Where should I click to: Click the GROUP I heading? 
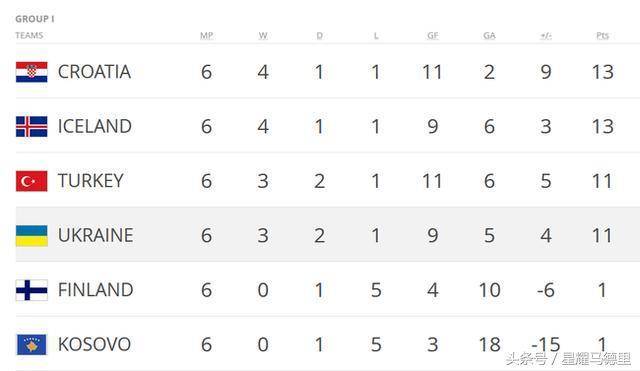pyautogui.click(x=35, y=19)
